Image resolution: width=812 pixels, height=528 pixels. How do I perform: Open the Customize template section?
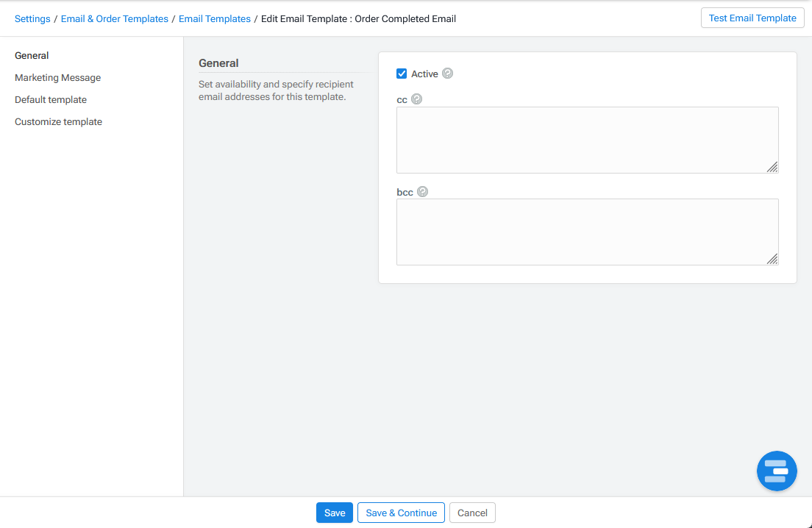pos(59,121)
